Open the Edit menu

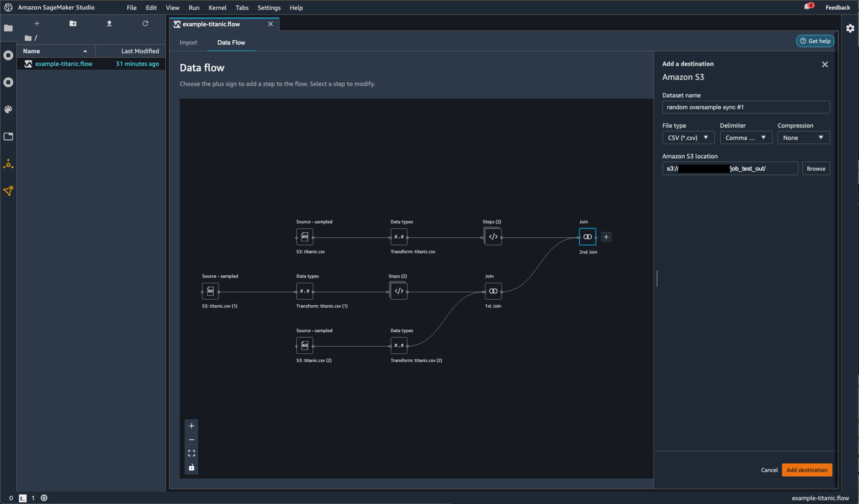(151, 8)
